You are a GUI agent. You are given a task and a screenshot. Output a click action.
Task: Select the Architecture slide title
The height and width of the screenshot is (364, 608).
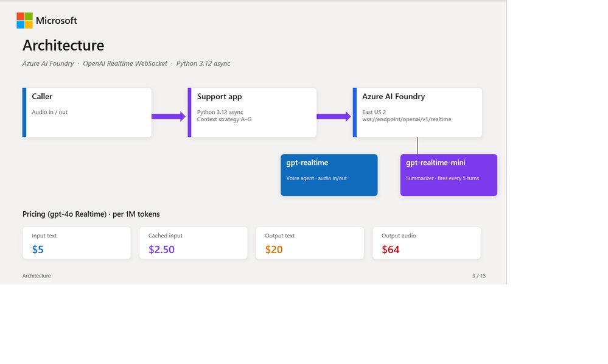[63, 46]
